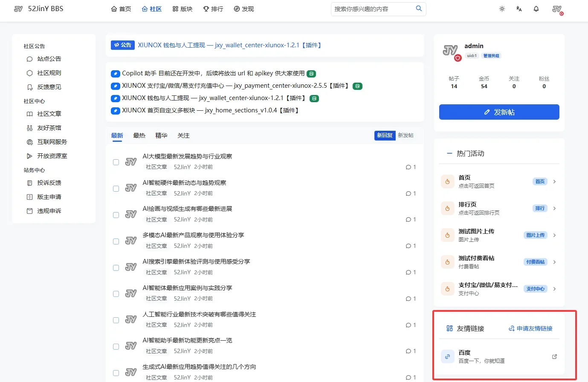This screenshot has height=382, width=588.
Task: Open 排行 in top navigation
Action: [x=213, y=9]
